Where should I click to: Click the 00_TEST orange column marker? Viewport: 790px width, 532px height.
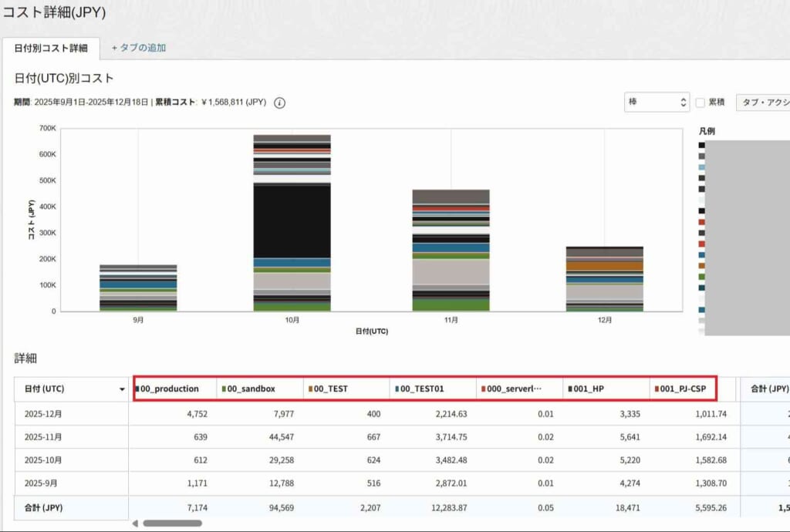click(310, 389)
